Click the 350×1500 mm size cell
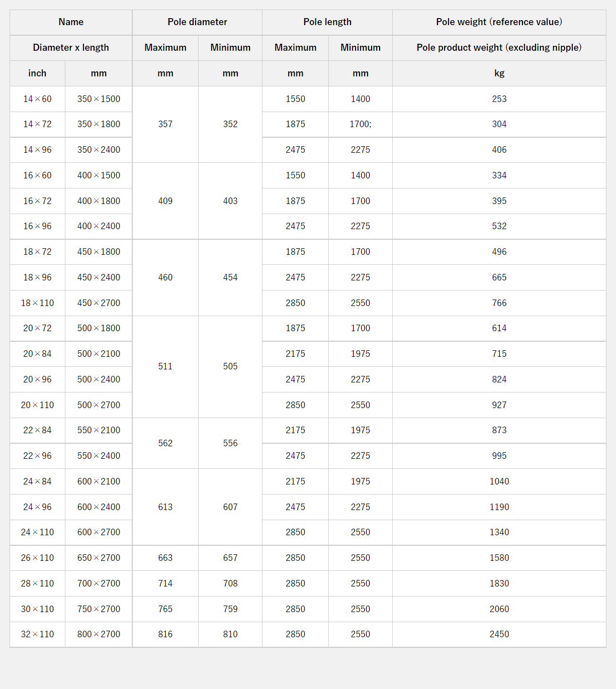This screenshot has height=689, width=616. (x=99, y=99)
